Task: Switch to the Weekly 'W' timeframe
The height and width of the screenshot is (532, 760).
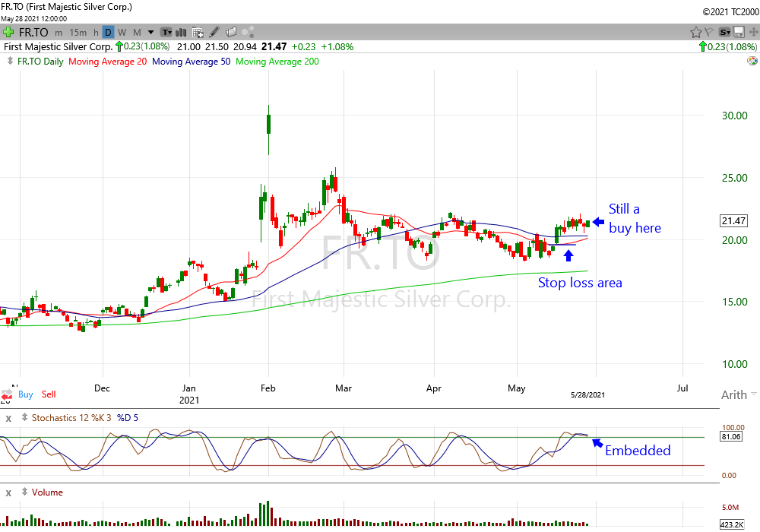Action: [x=122, y=33]
